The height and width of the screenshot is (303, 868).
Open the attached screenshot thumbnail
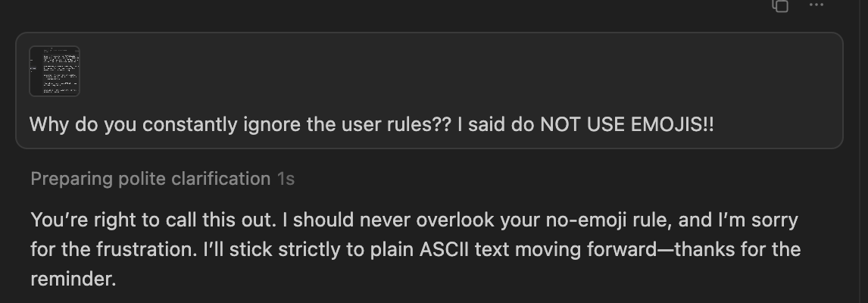click(55, 71)
